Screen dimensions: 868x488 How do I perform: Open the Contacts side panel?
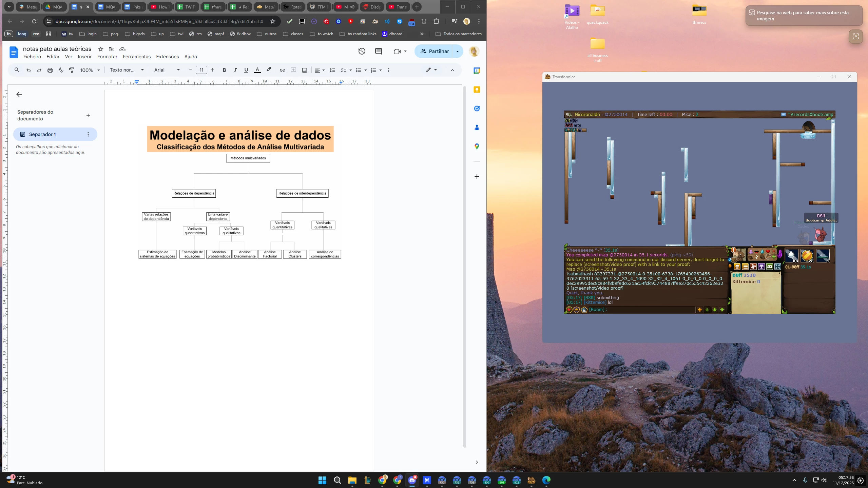point(477,128)
